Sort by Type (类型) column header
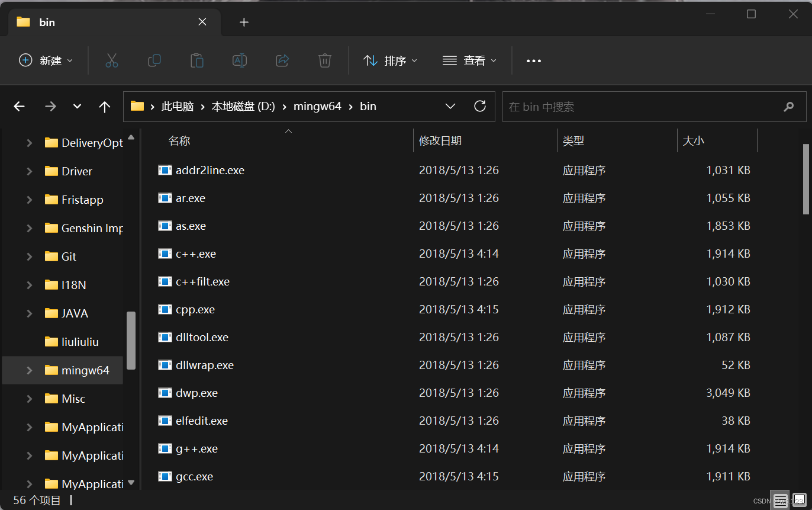This screenshot has height=510, width=812. point(573,141)
